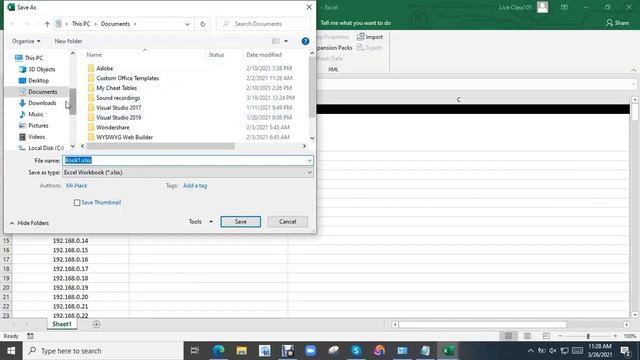Open Videos in navigation pane
The height and width of the screenshot is (360, 640).
click(x=36, y=137)
